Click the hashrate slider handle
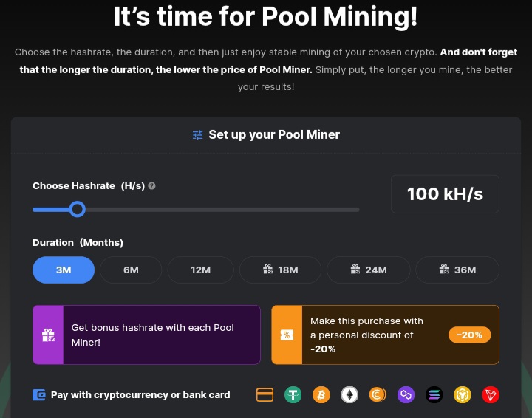This screenshot has width=532, height=418. 78,210
